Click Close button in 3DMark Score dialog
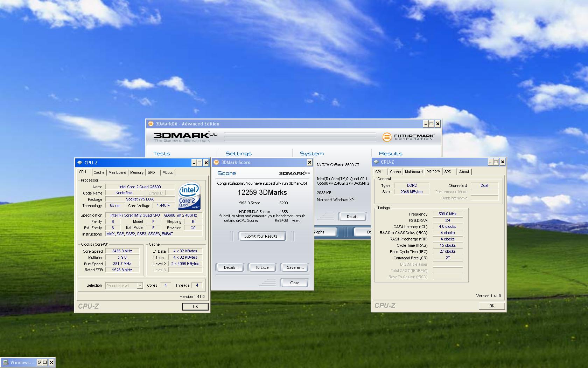The image size is (588, 368). (295, 283)
